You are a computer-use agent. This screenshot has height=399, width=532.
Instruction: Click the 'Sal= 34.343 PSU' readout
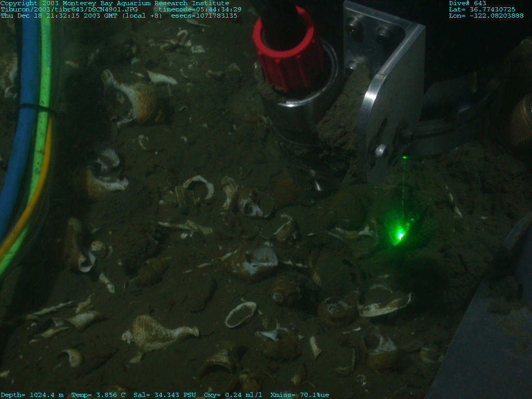pyautogui.click(x=165, y=395)
